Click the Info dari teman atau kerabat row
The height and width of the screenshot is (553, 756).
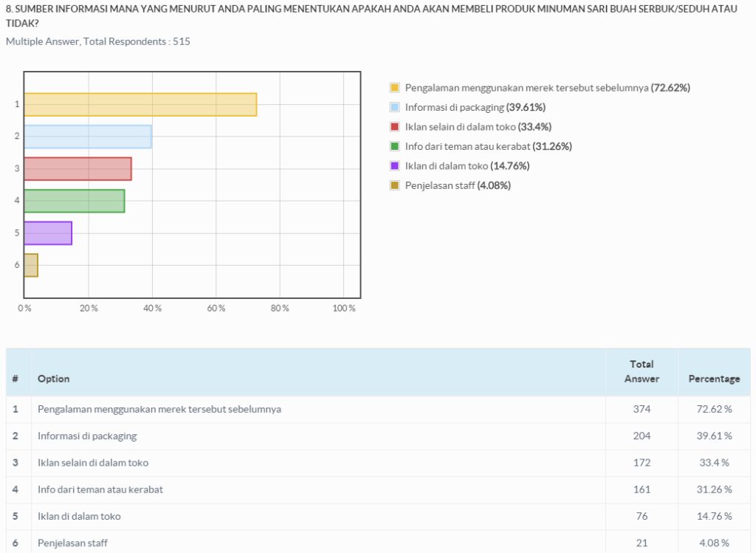click(x=379, y=490)
